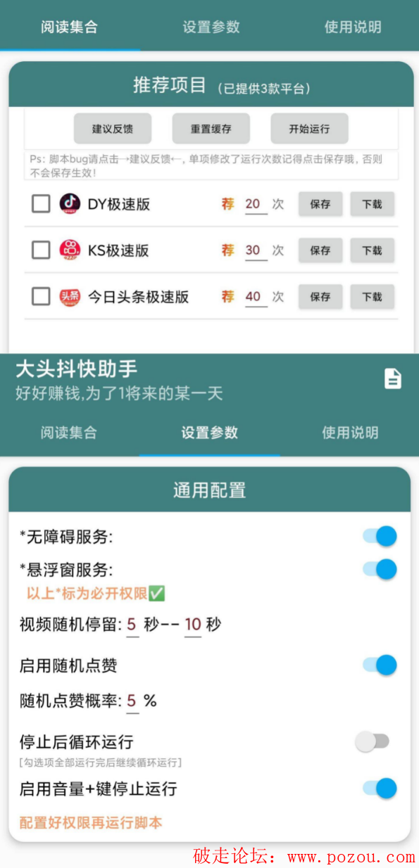Disable the 启用随机点赞 switch

[380, 665]
